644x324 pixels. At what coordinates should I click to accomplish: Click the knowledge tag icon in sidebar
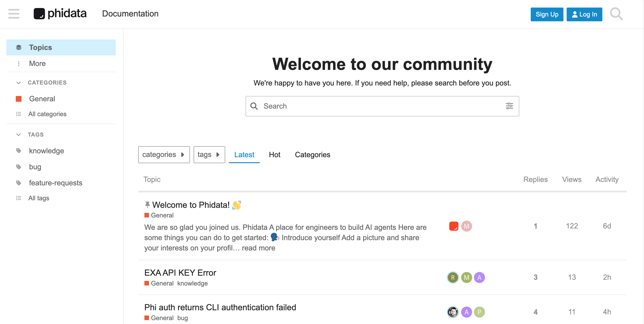pos(19,151)
